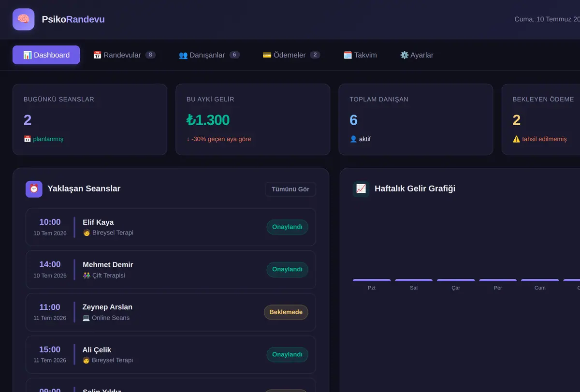The image size is (580, 392).
Task: Click the PsikoRandevu brain logo icon
Action: 23,19
